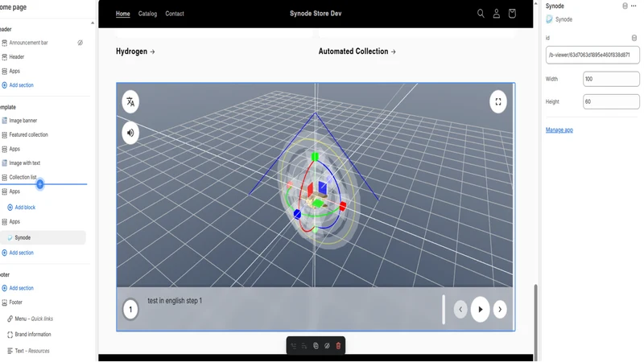Click the Synode app logo in settings panel
Viewport: 644px width, 362px height.
click(549, 19)
